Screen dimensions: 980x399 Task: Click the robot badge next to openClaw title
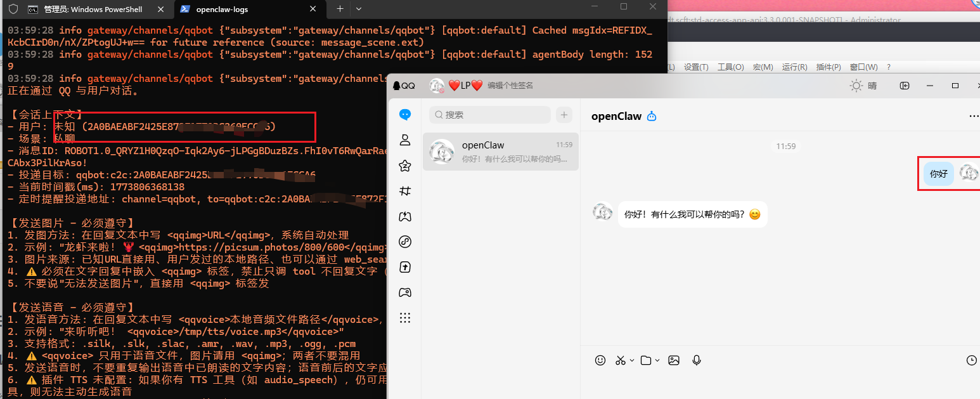(x=652, y=116)
